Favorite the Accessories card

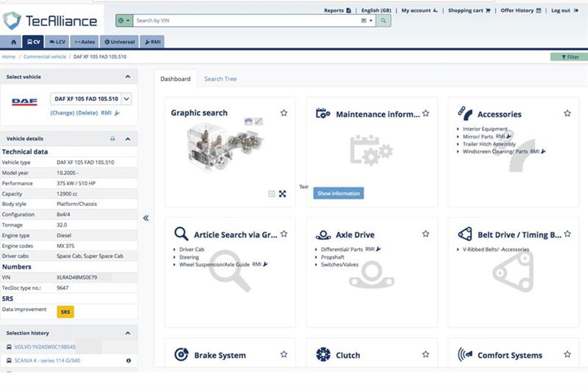click(x=567, y=113)
